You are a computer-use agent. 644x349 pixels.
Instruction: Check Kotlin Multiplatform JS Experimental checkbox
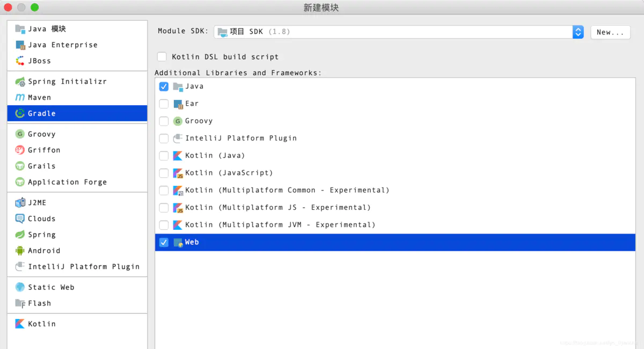click(164, 208)
